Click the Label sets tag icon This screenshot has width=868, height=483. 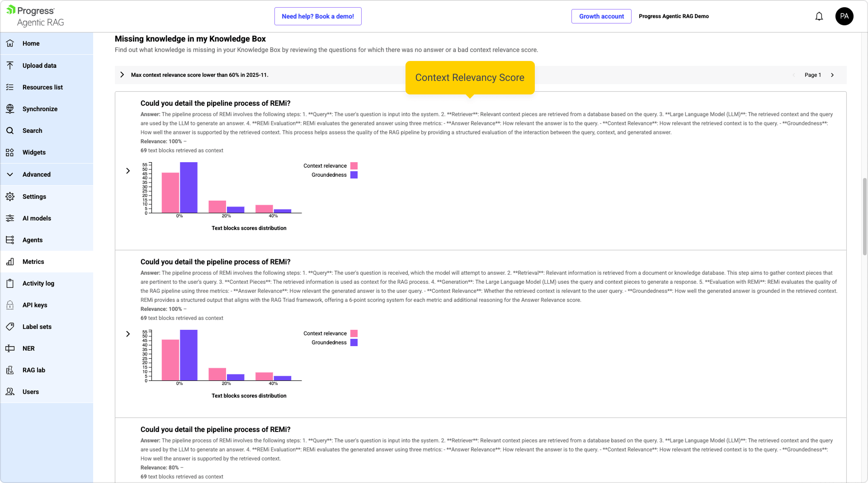pos(10,327)
